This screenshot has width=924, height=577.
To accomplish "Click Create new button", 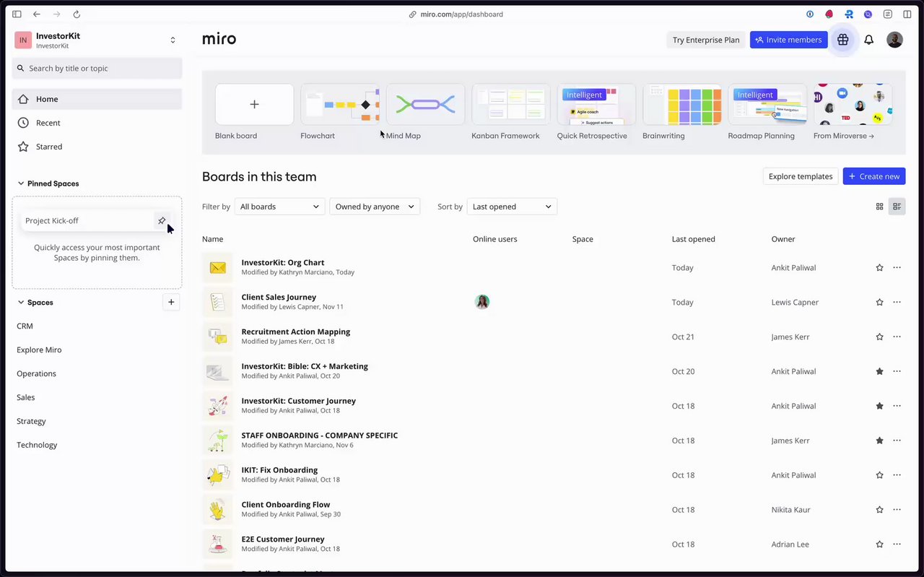I will coord(874,176).
